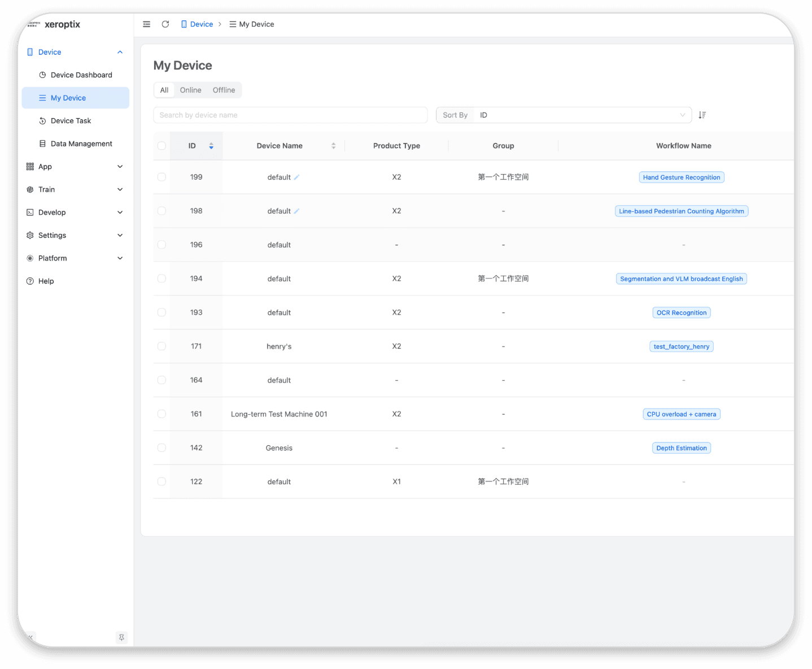Click the refresh page icon
This screenshot has width=812, height=669.
pos(165,24)
